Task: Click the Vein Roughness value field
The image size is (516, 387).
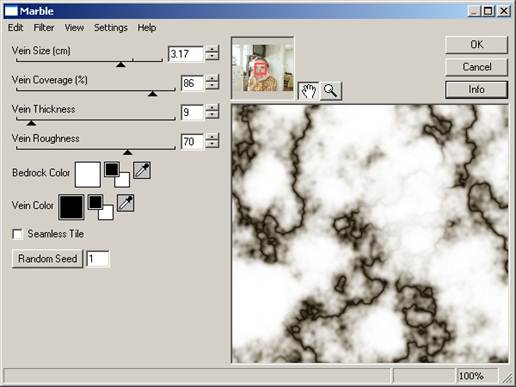Action: pyautogui.click(x=192, y=142)
